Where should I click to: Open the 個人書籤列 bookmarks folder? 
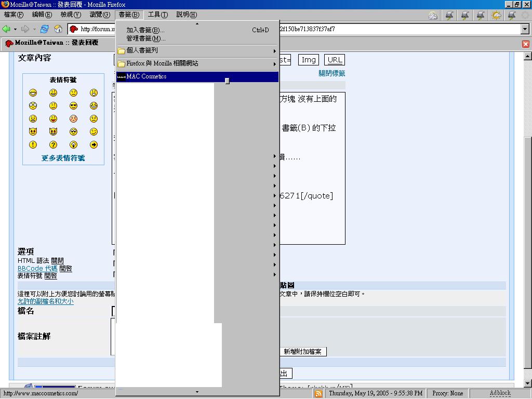pos(197,50)
